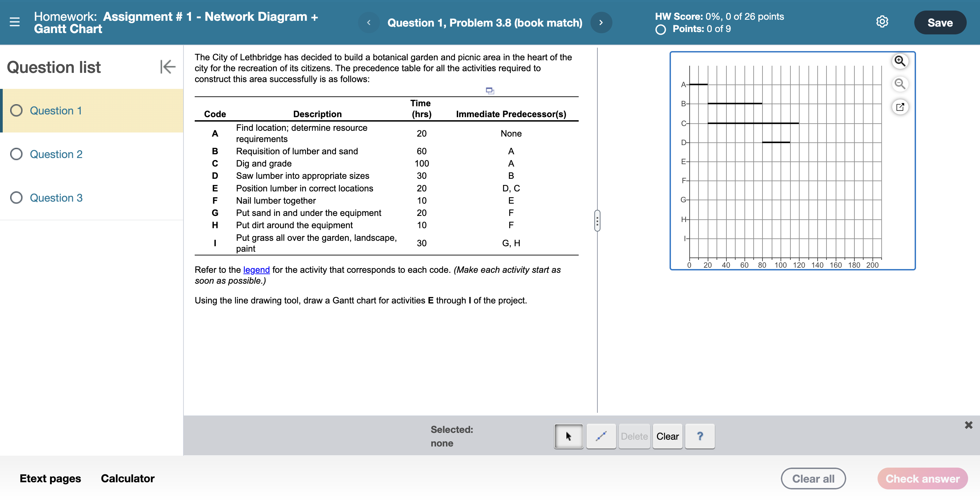Viewport: 980px width, 502px height.
Task: Select Question 1 radio button
Action: [x=16, y=110]
